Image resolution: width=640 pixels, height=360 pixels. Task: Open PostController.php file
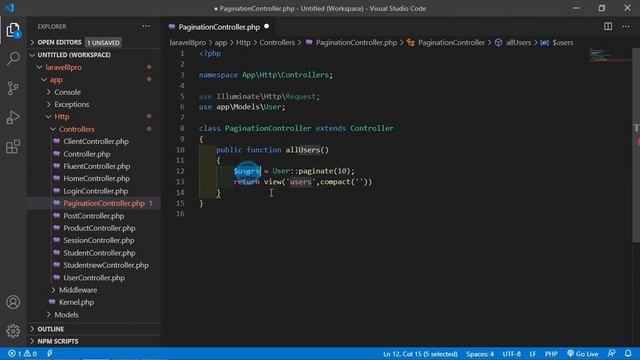(x=93, y=216)
